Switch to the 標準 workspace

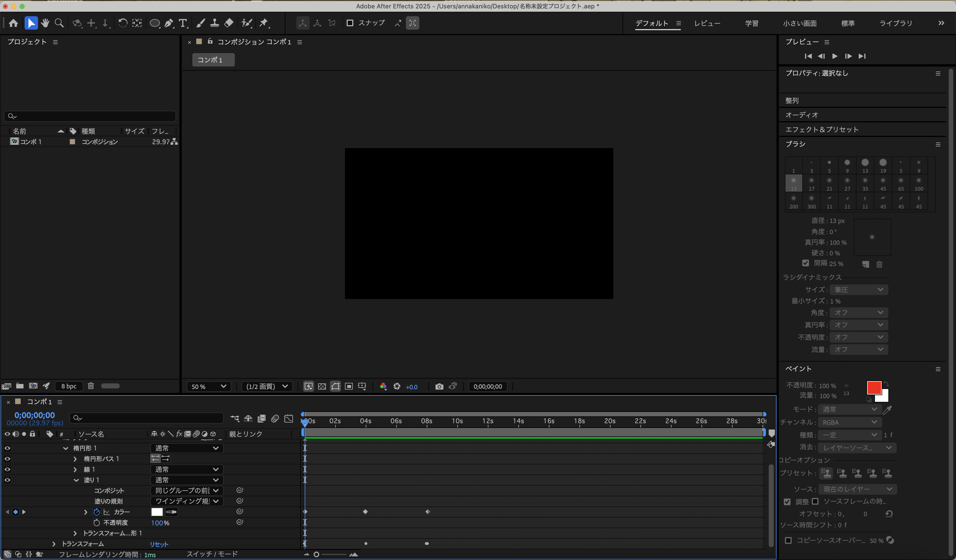(x=848, y=23)
